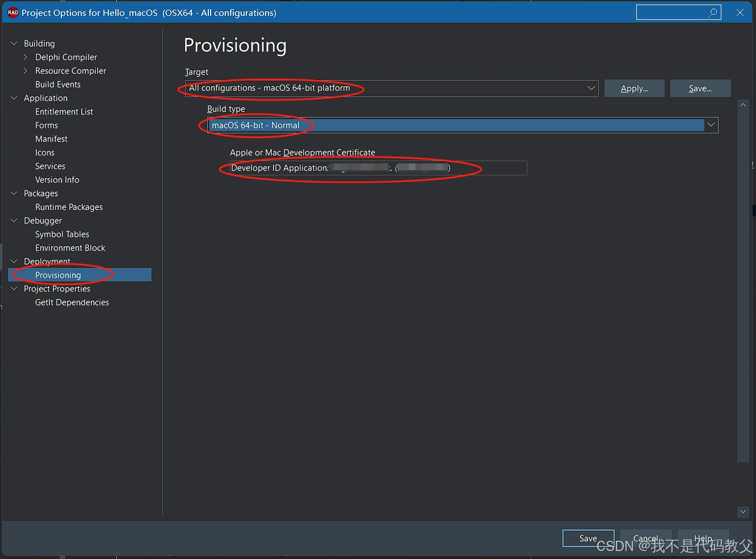Screen dimensions: 756x559
Task: Select the Delphi Compiler label
Action: [66, 57]
